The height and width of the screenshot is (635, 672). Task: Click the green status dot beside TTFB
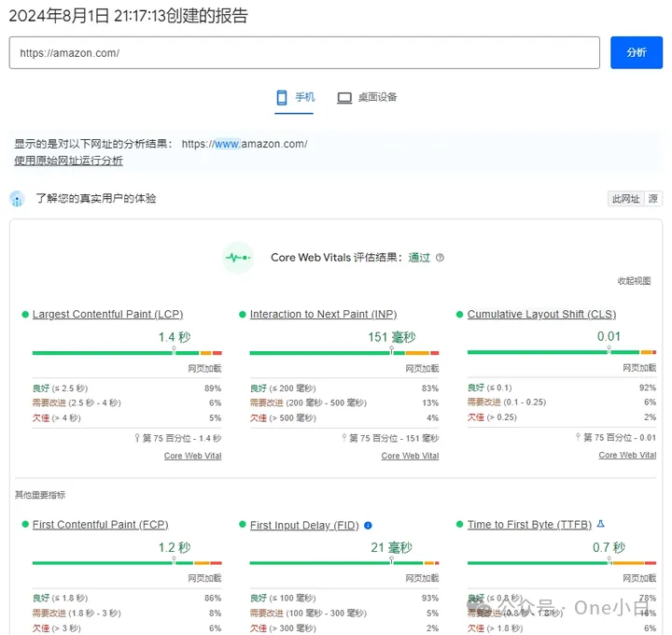point(459,524)
